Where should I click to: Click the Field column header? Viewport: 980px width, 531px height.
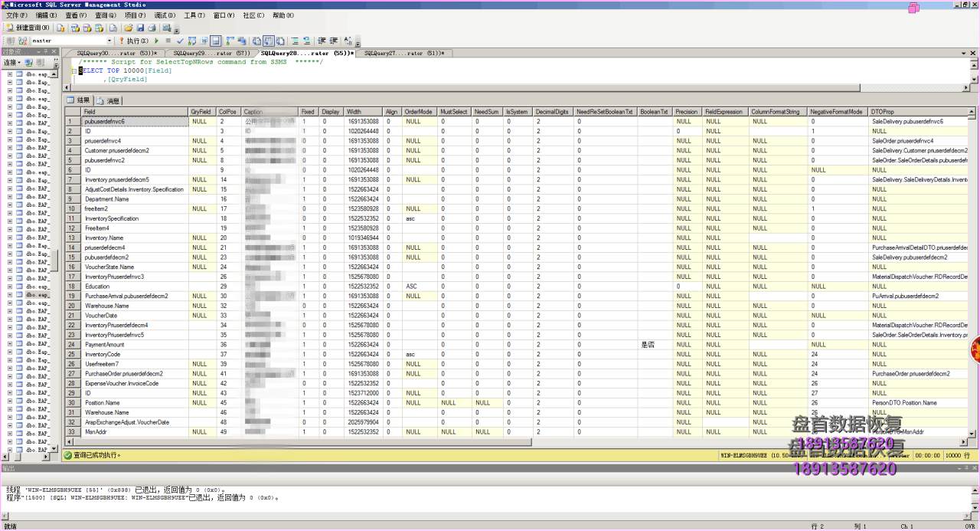point(135,112)
